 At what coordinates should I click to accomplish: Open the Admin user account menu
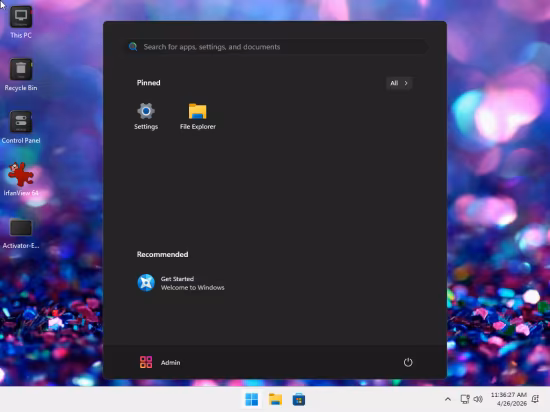pyautogui.click(x=160, y=362)
